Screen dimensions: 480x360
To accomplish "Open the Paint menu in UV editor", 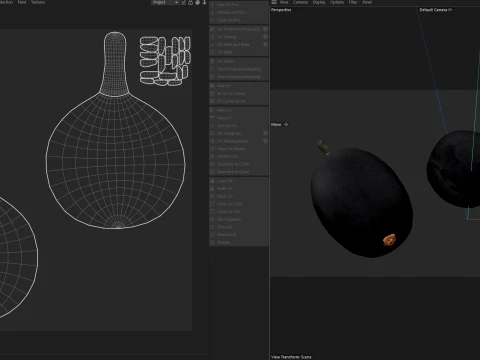I will [x=22, y=2].
